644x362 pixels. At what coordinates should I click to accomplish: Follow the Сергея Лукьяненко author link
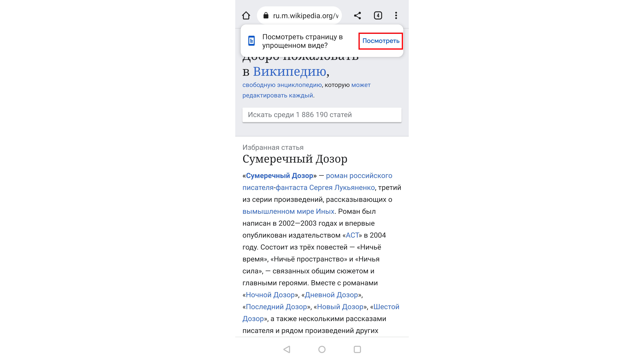coord(342,188)
